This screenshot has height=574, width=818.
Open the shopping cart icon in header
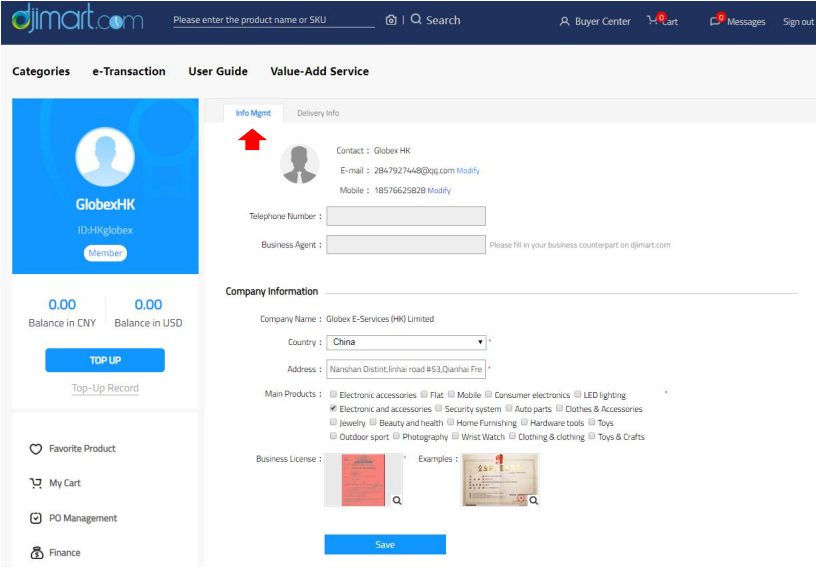pos(653,20)
